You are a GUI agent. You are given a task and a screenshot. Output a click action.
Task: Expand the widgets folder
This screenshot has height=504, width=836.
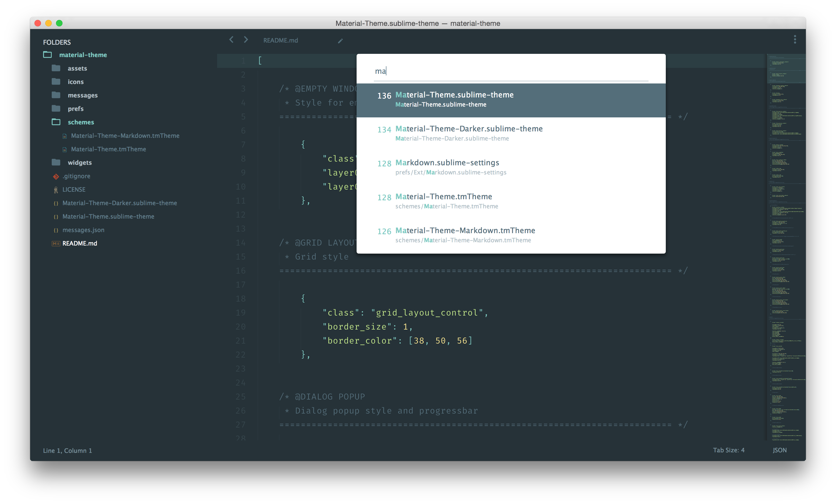(x=80, y=162)
